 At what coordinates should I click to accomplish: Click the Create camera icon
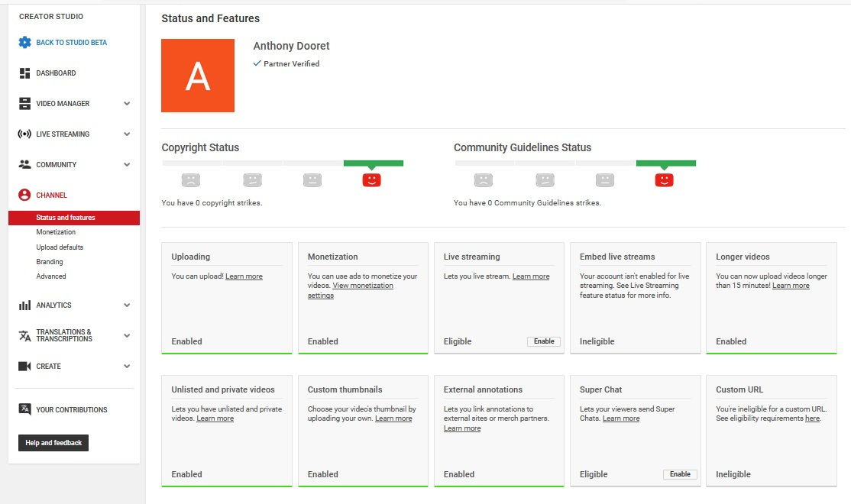(x=24, y=367)
